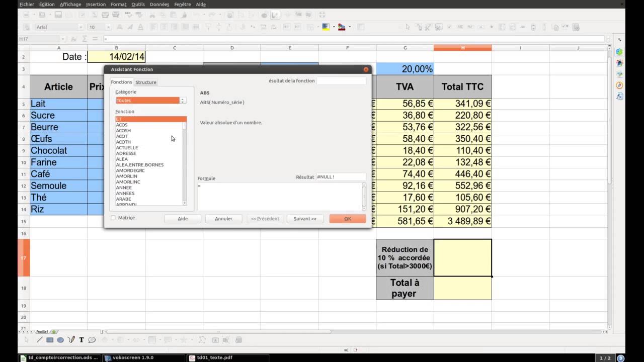644x362 pixels.
Task: Click in the Formule text area
Action: (279, 196)
